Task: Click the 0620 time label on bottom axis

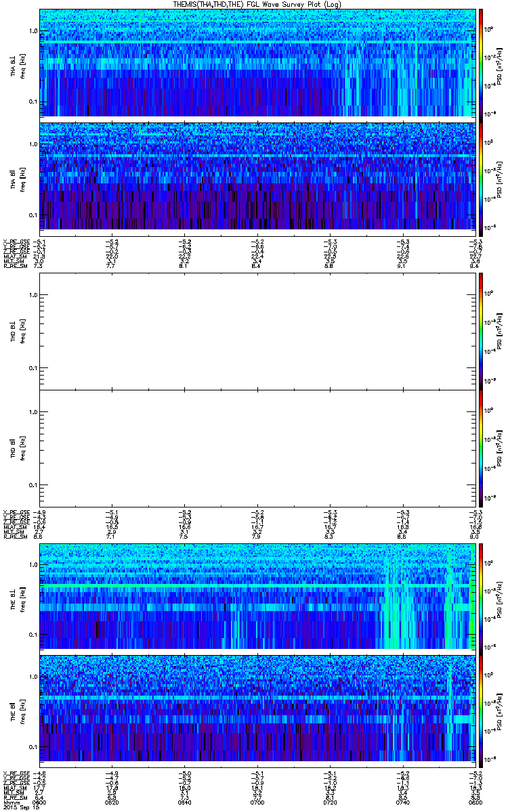Action: tap(112, 802)
